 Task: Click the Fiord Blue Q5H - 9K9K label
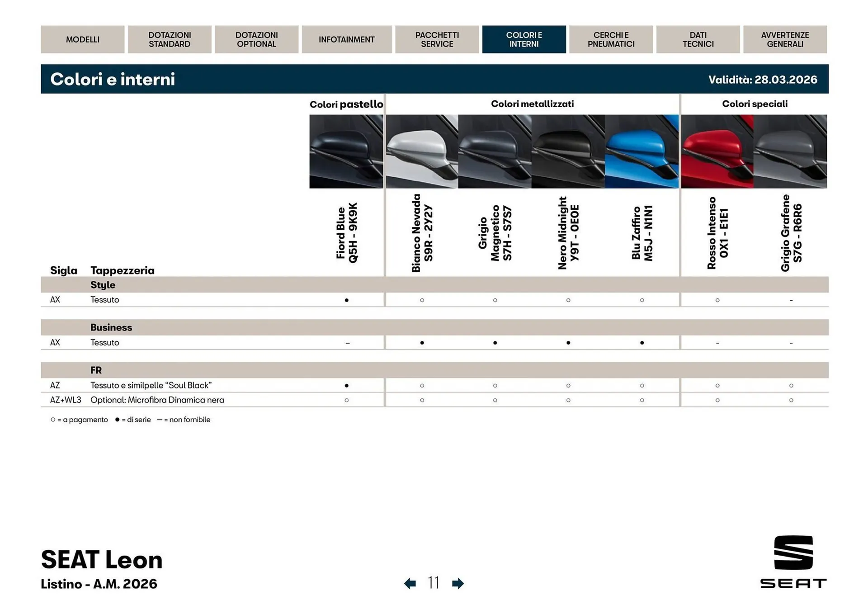(x=347, y=232)
